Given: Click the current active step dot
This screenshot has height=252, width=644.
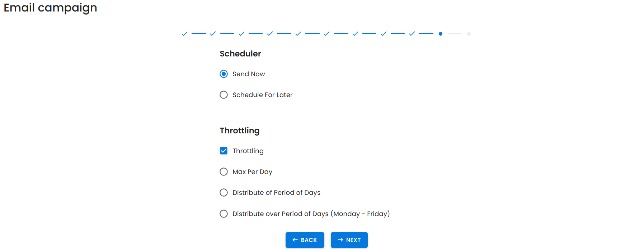Looking at the screenshot, I should (441, 34).
